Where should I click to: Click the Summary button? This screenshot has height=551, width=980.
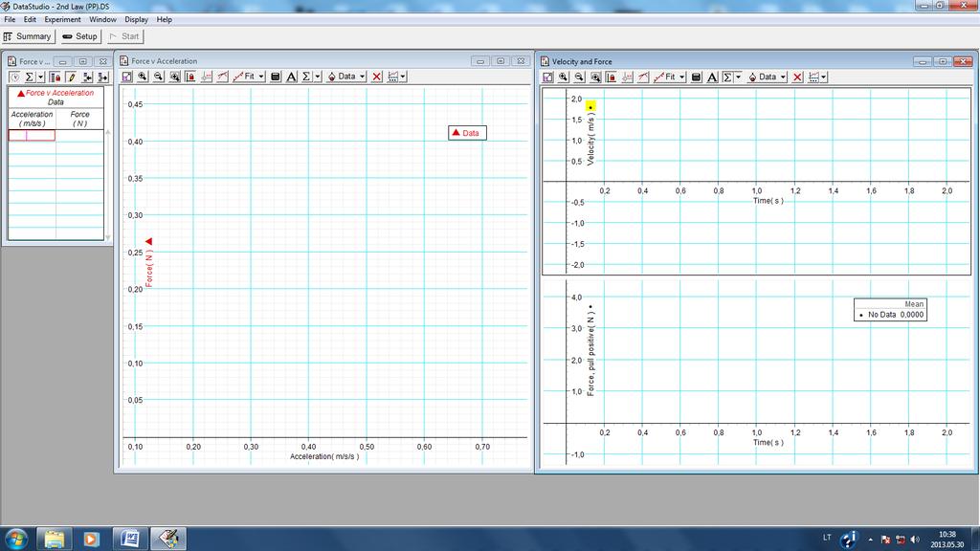[x=28, y=36]
